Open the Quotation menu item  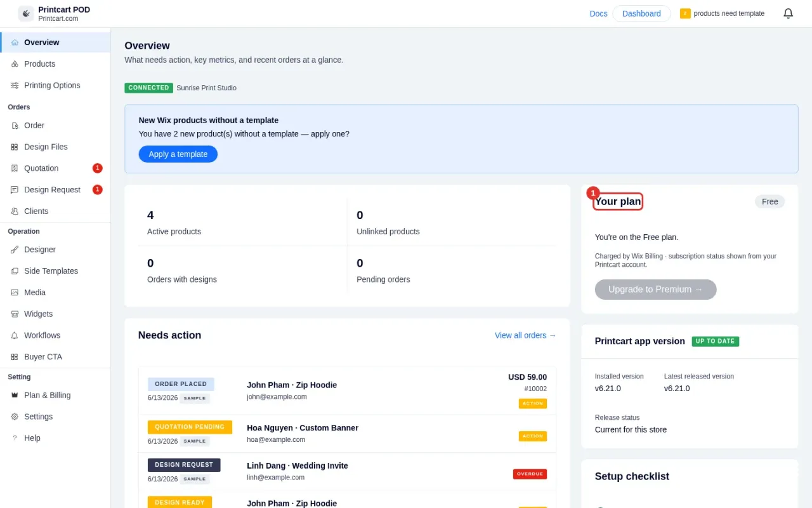tap(55, 168)
